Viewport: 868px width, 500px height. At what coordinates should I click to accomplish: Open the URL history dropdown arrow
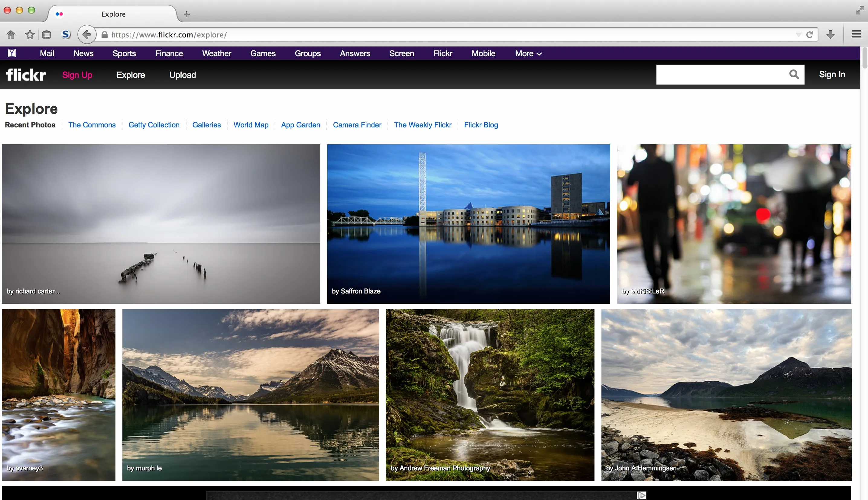point(798,35)
